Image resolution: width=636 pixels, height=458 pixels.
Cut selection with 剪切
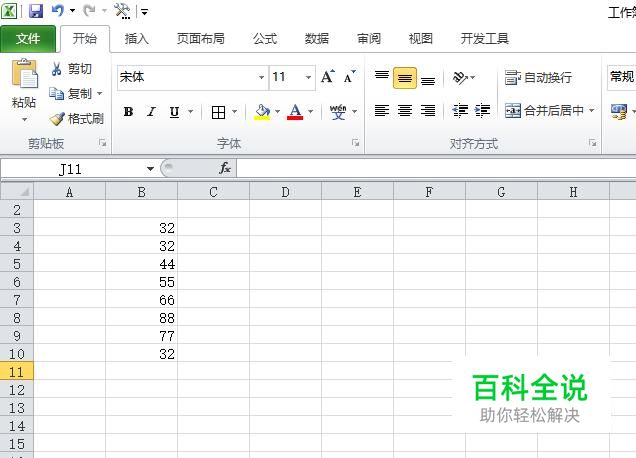[x=71, y=69]
